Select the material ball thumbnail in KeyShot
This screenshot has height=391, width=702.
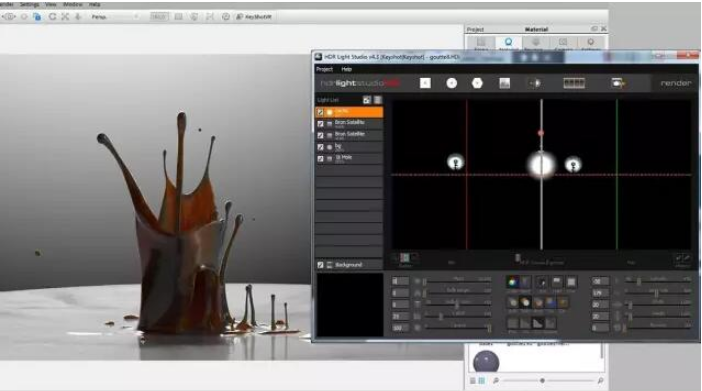486,361
